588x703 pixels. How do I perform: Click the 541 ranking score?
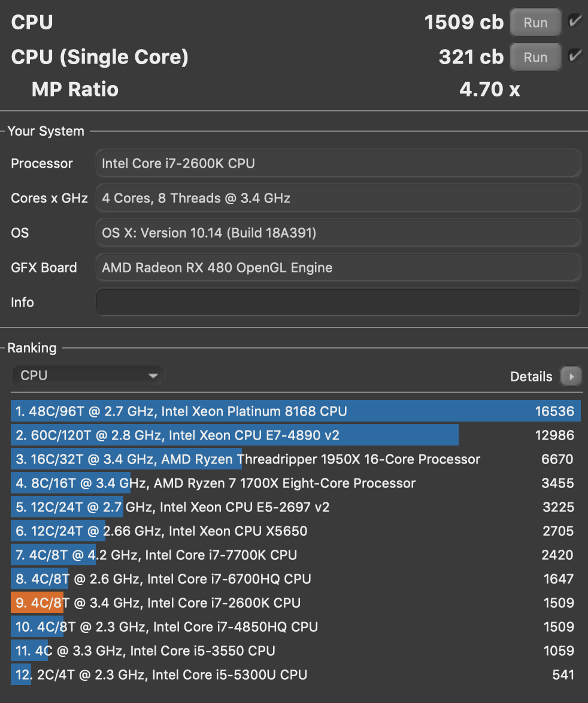pyautogui.click(x=563, y=675)
